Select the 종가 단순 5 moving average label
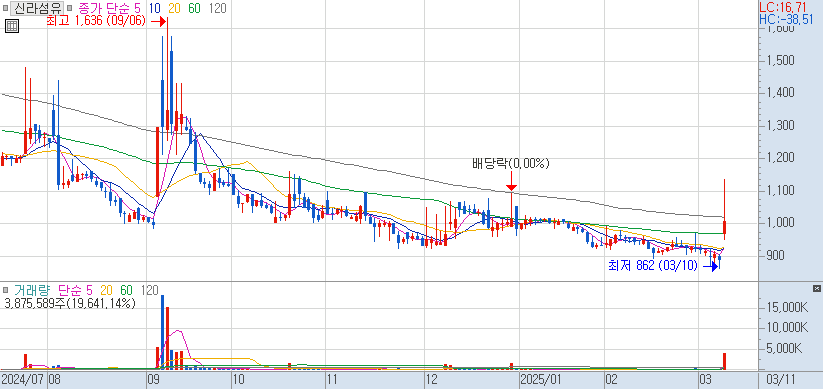 click(x=111, y=8)
